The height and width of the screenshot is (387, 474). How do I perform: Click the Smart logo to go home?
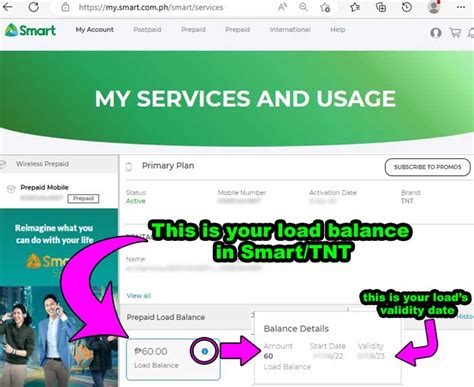(x=30, y=30)
